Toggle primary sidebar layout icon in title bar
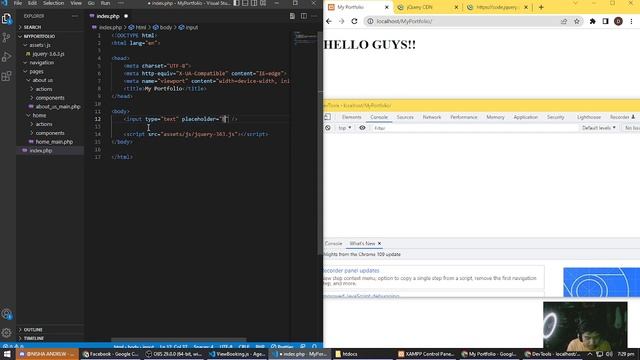 click(x=236, y=3)
